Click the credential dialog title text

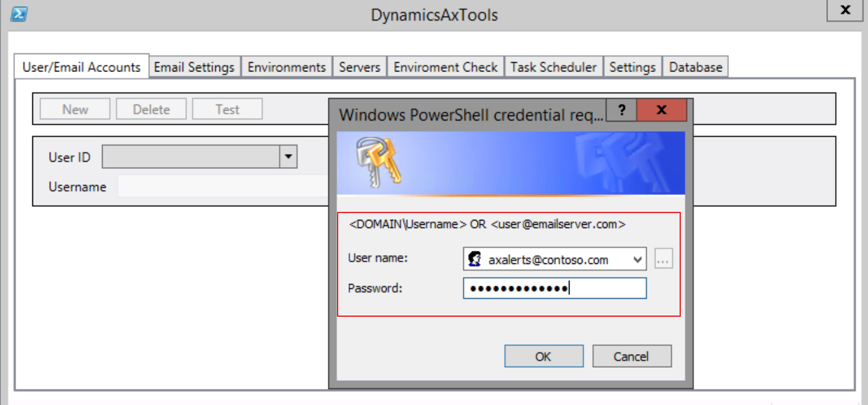(x=471, y=115)
